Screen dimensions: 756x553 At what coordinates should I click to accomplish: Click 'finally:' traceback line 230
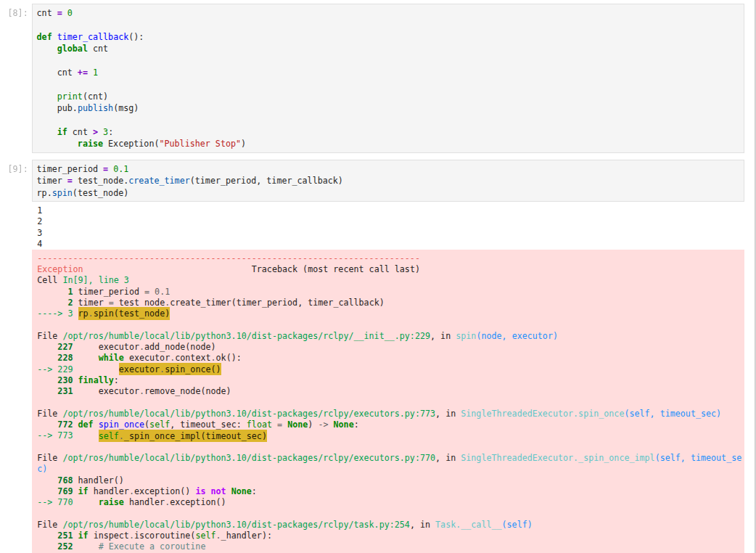click(x=99, y=380)
